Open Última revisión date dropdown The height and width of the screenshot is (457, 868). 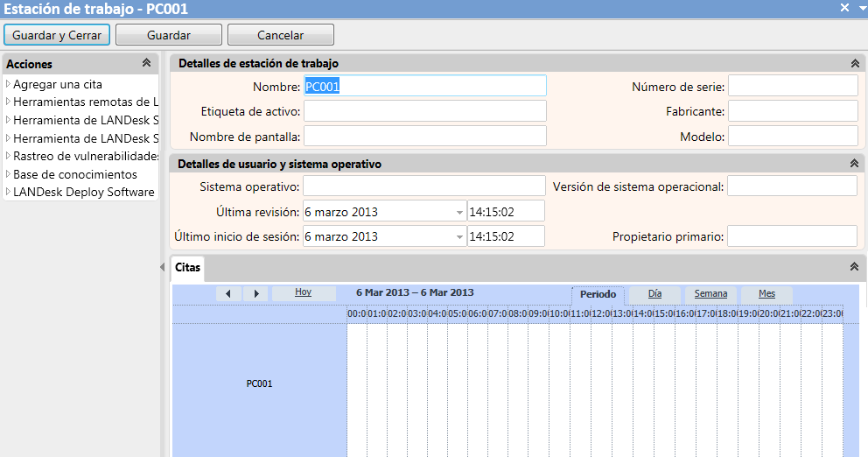coord(459,212)
